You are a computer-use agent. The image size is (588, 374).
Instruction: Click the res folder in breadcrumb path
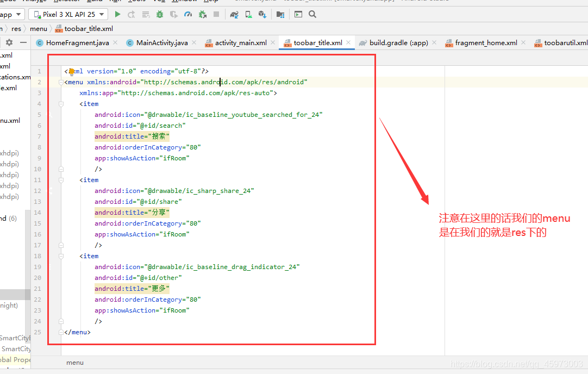click(16, 29)
